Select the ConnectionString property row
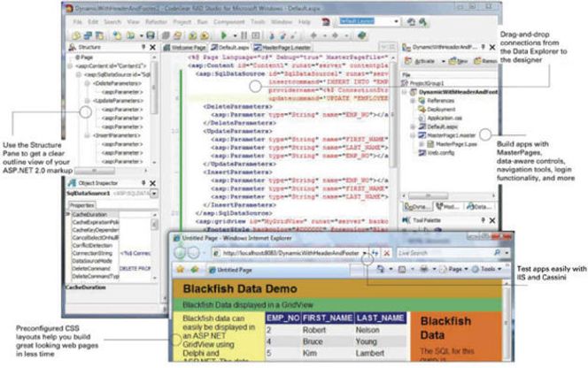Screen dimensions: 588x368 (x=112, y=253)
